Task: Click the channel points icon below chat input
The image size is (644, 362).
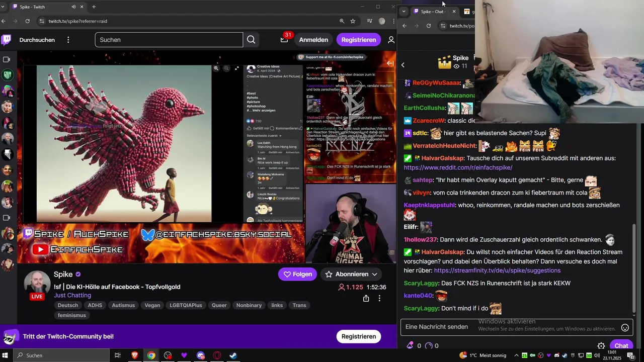Action: coord(429,345)
